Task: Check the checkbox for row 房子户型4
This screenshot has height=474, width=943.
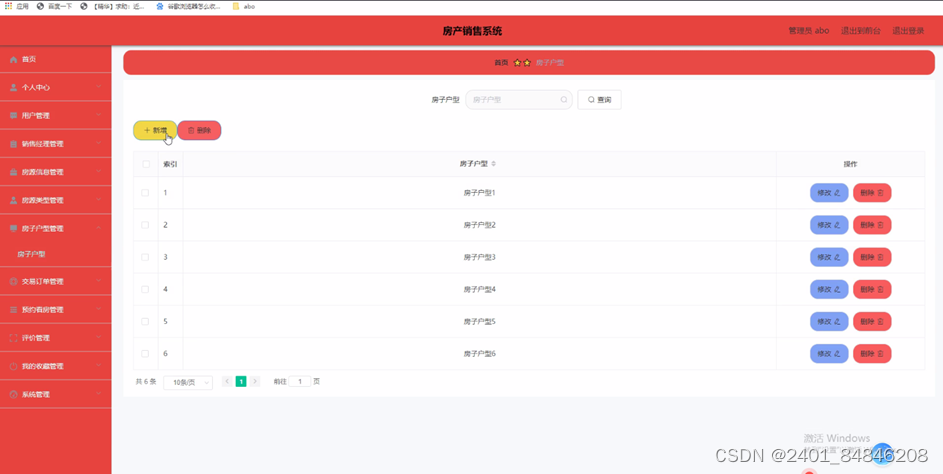Action: [145, 289]
